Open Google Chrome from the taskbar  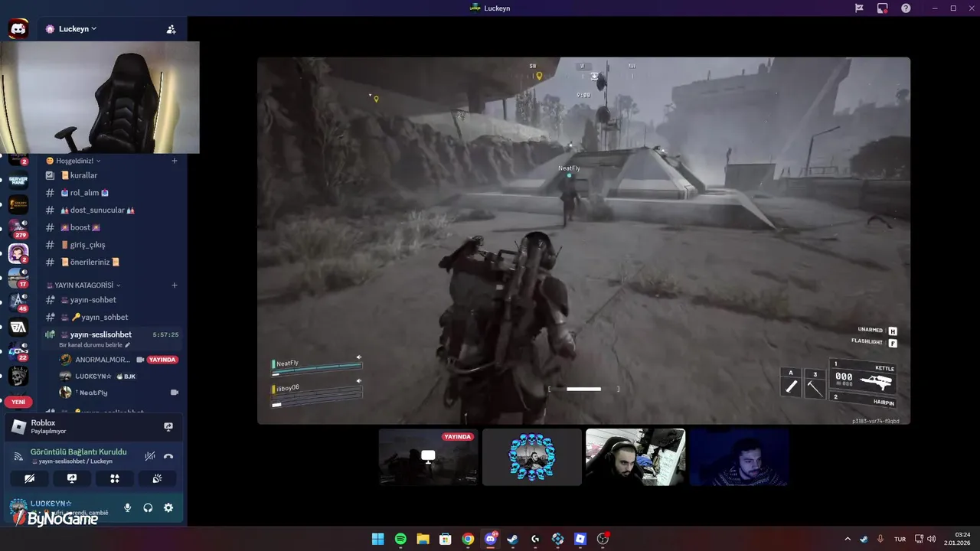pyautogui.click(x=468, y=539)
